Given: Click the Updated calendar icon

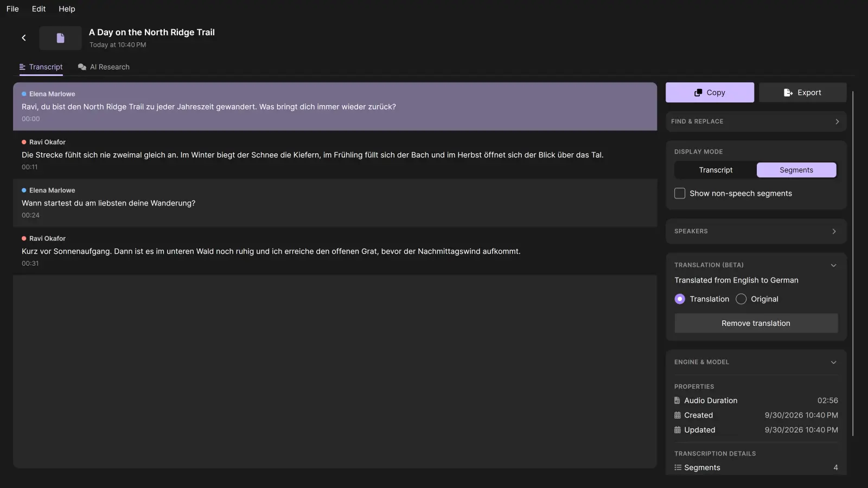Looking at the screenshot, I should click(x=677, y=430).
